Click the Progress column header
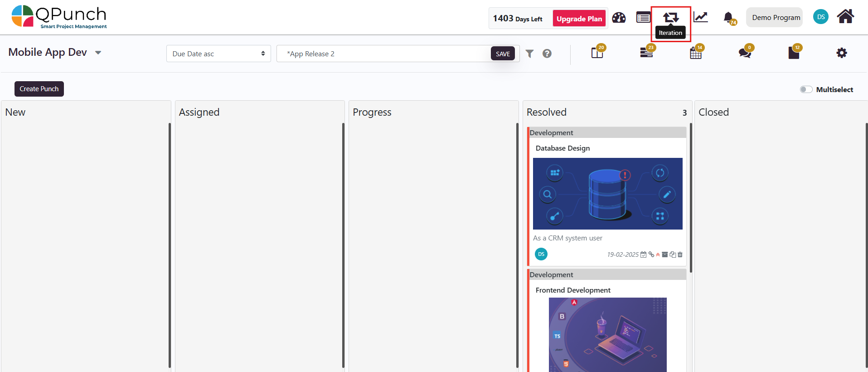Screen dimensions: 868x372 372,112
